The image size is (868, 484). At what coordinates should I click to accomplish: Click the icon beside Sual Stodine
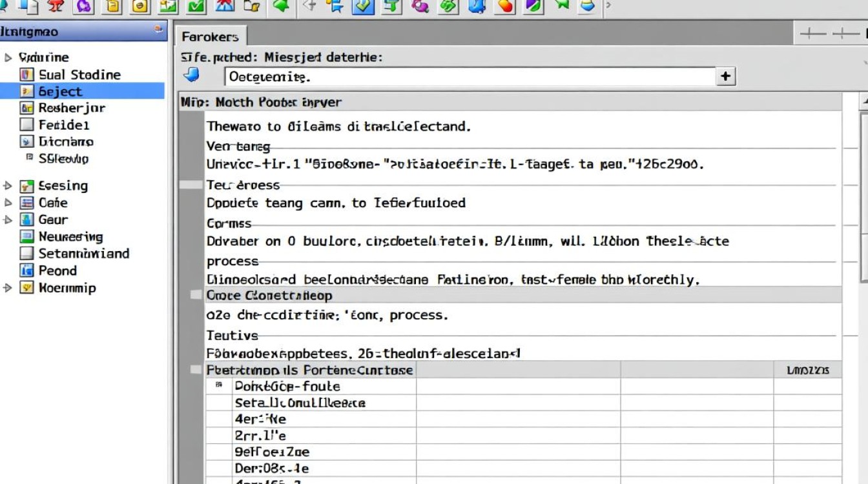click(26, 75)
